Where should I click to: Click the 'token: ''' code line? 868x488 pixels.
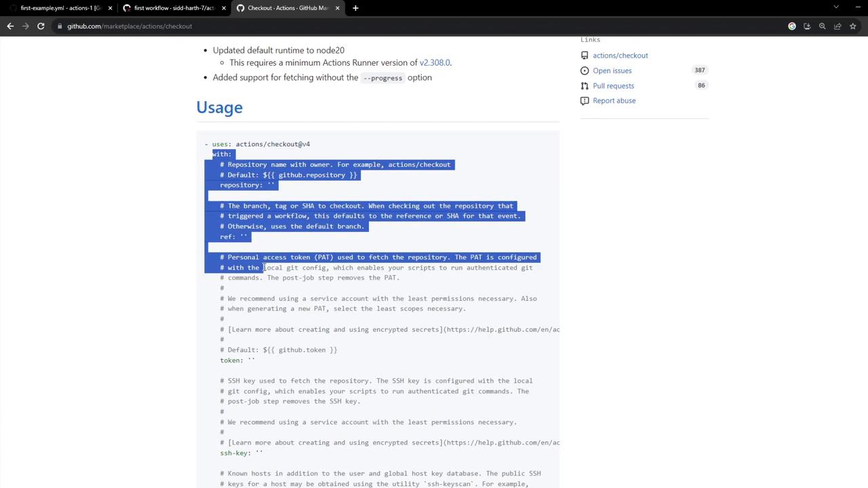tap(237, 361)
